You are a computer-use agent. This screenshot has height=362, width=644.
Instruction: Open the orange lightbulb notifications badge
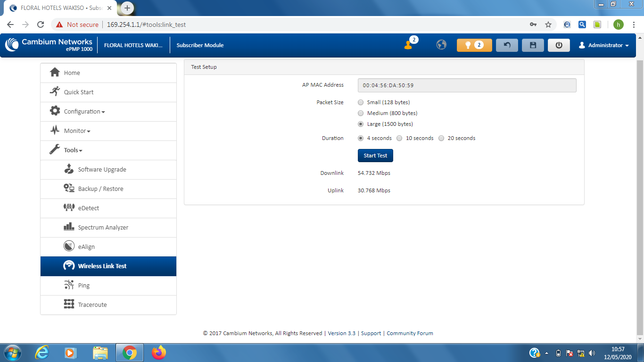click(x=474, y=45)
